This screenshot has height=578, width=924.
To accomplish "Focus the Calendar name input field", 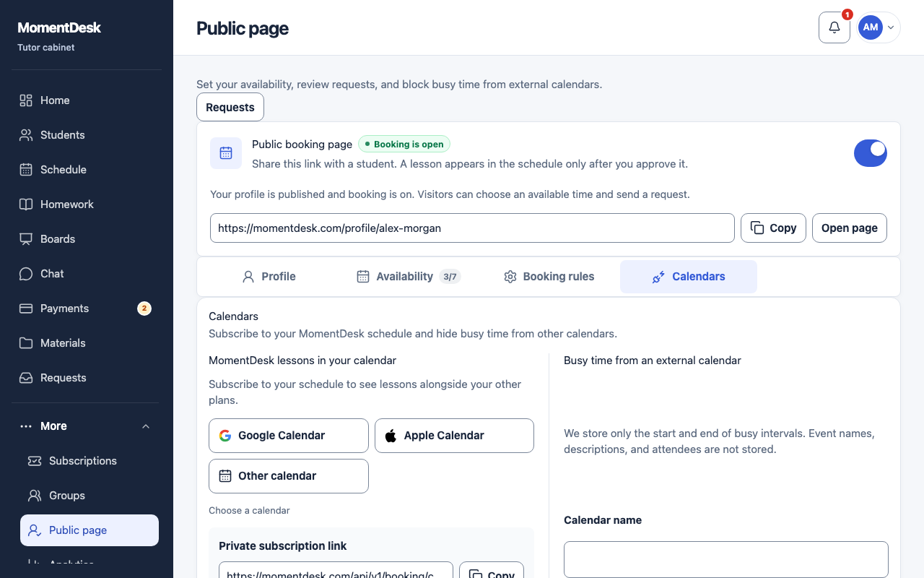I will pyautogui.click(x=726, y=560).
